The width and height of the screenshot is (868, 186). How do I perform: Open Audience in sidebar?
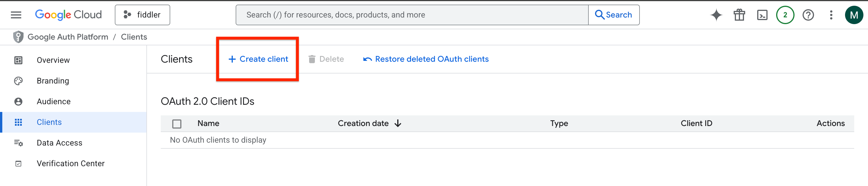pyautogui.click(x=73, y=101)
